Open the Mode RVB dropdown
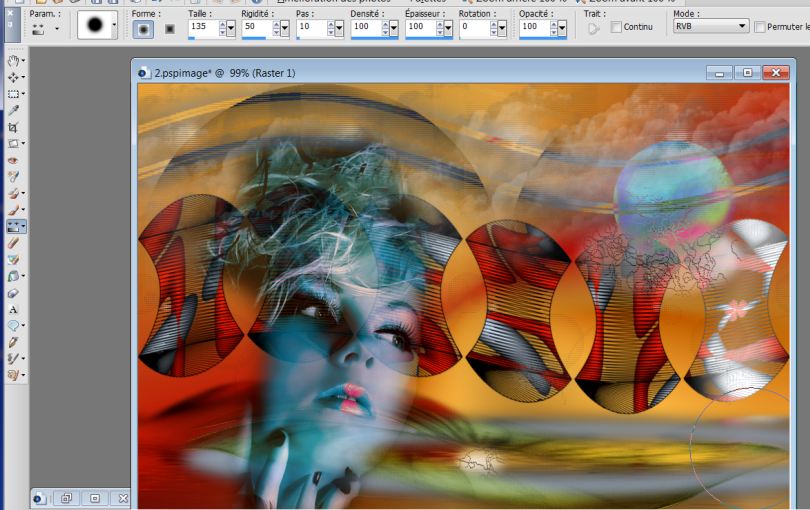Viewport: 810px width, 510px height. click(711, 26)
